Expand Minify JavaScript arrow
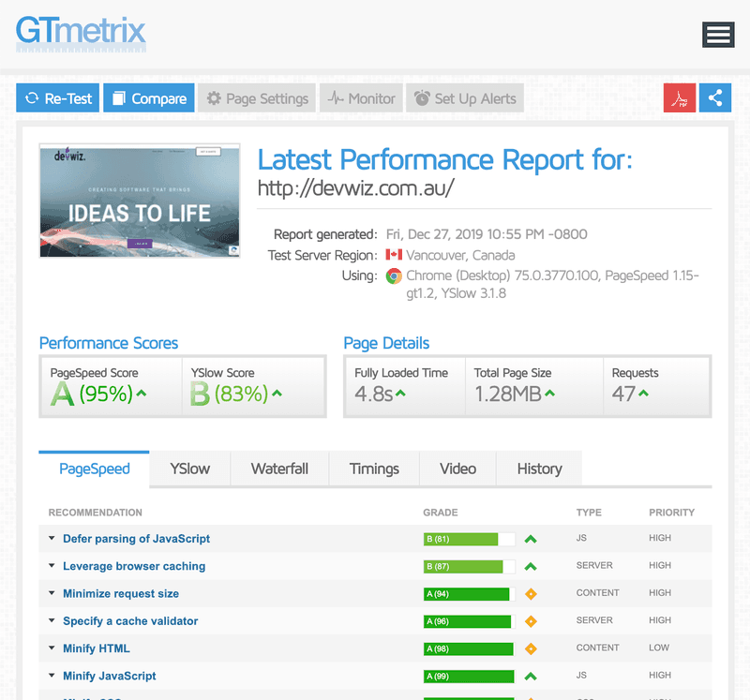The width and height of the screenshot is (750, 700). point(52,676)
